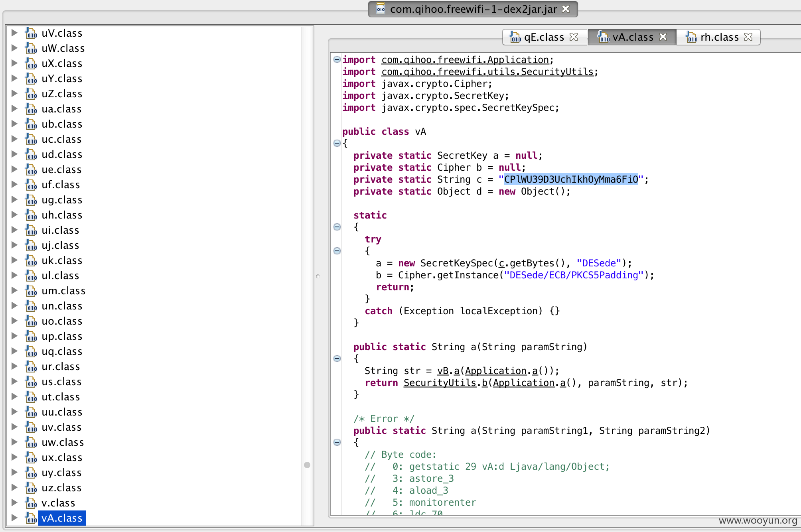Switch to the qE.class tab
This screenshot has width=801, height=532.
pos(544,37)
